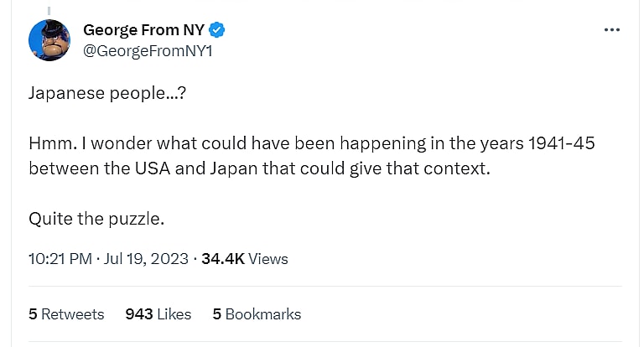Select the Jul 19, 2023 date
Screen dimensions: 644x347
coord(146,259)
